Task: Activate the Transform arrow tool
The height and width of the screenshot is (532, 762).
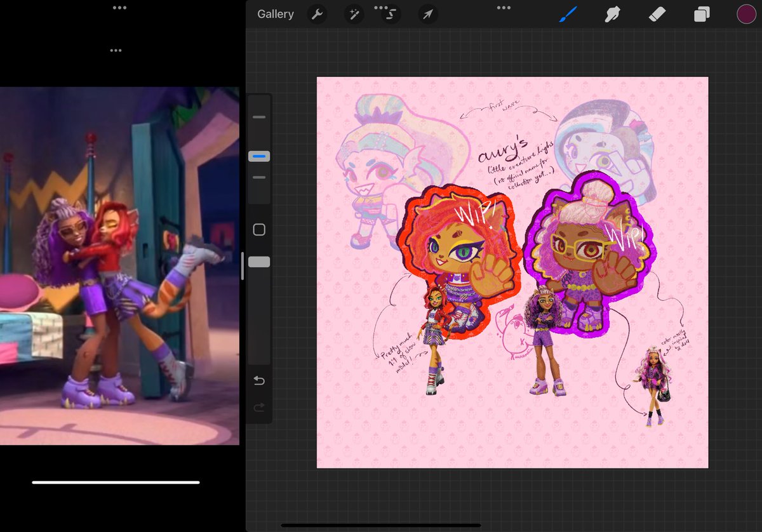Action: click(x=428, y=14)
